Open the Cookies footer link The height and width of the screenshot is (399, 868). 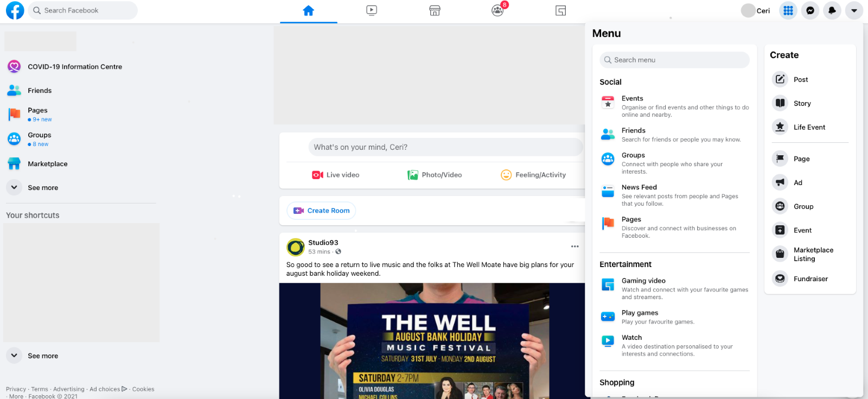click(143, 389)
